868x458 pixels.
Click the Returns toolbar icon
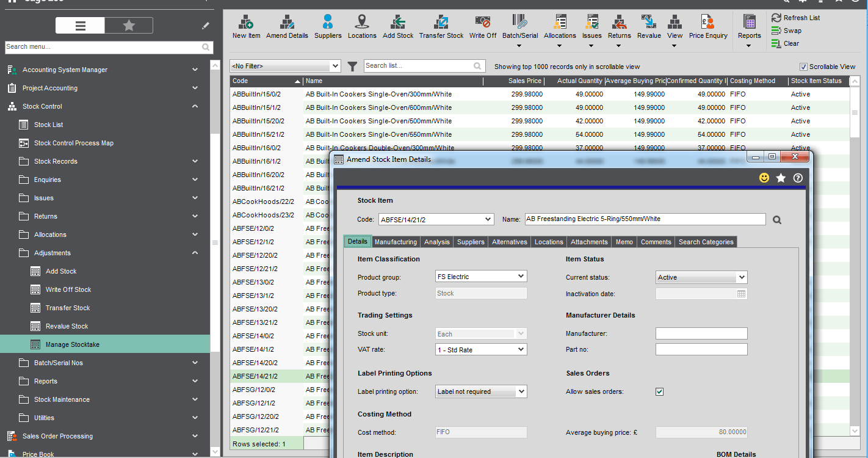tap(619, 27)
